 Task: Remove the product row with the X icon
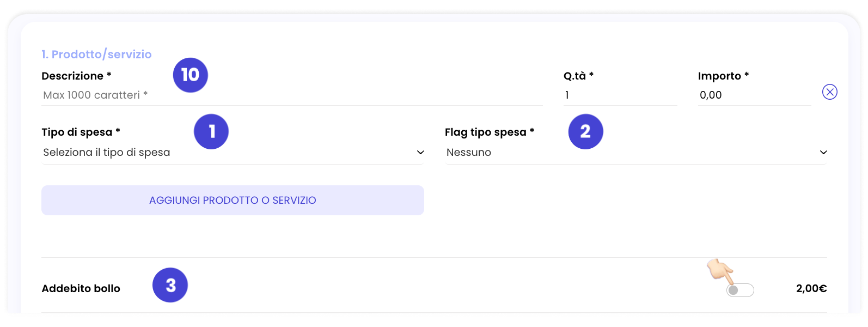(x=829, y=92)
